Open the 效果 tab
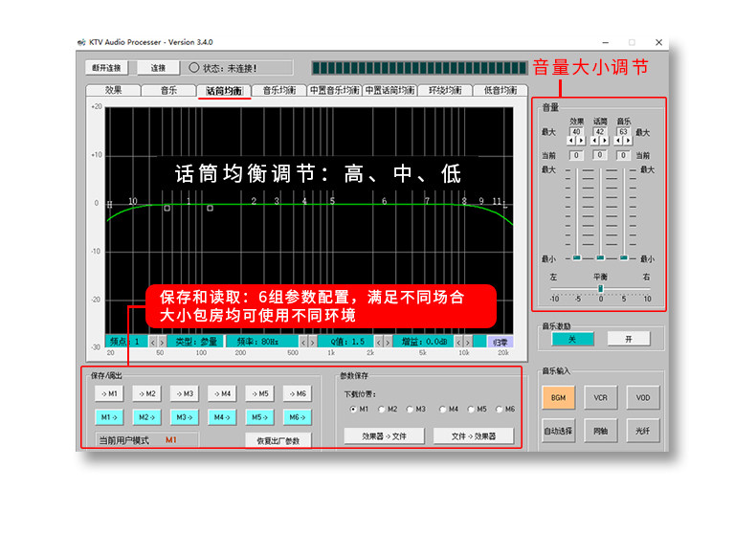756x557 pixels. (113, 90)
